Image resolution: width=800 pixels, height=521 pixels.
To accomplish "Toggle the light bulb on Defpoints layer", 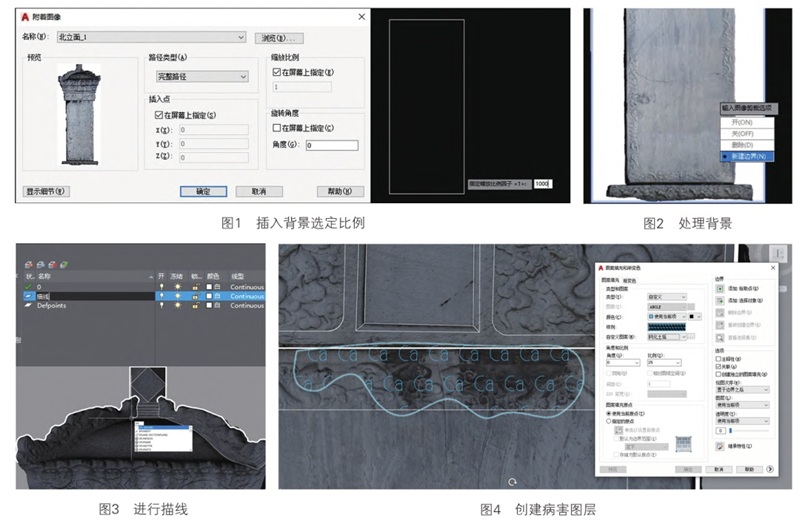I will [162, 305].
